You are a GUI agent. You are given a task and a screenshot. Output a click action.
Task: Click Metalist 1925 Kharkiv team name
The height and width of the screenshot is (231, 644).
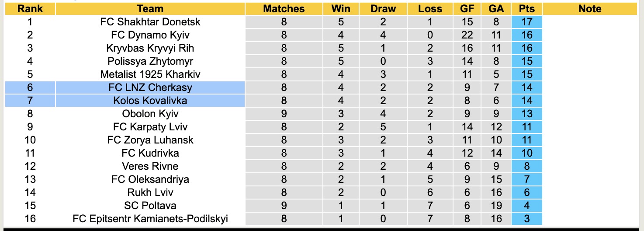[x=150, y=74]
